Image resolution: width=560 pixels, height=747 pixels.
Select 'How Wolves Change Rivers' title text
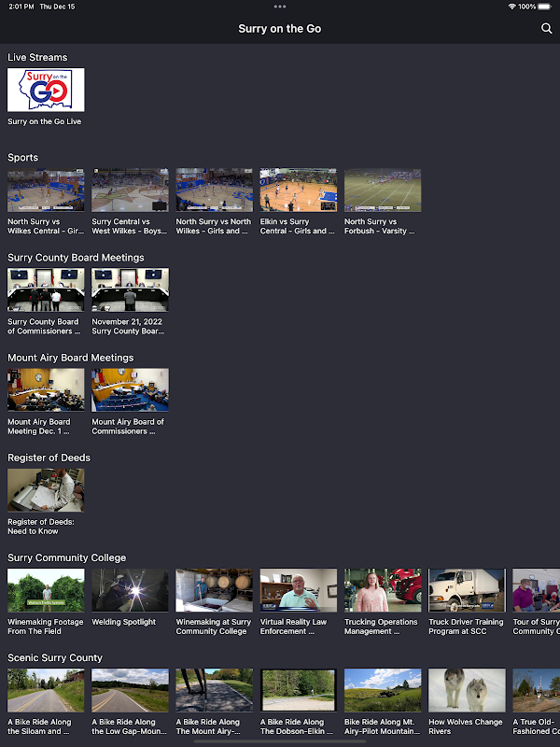click(x=465, y=726)
